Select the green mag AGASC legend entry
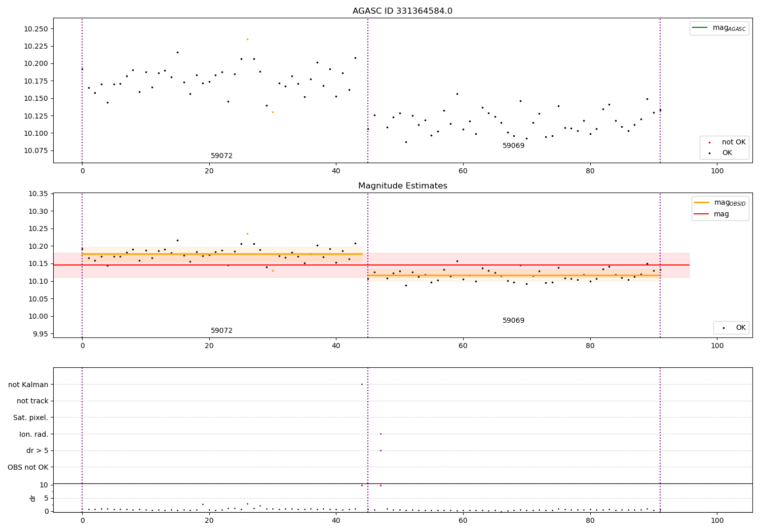Screen dimensions: 760x532 click(719, 28)
